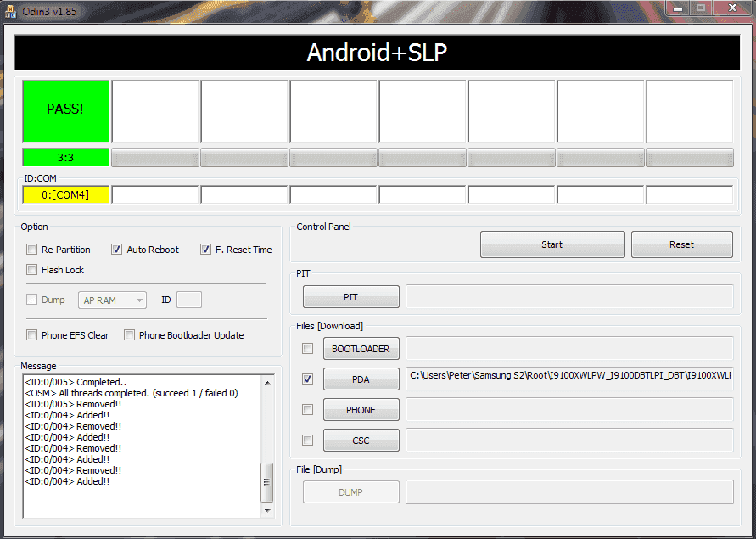Click the yellow 0:[COM4] port box
Screen dimensions: 756x539
[x=65, y=195]
